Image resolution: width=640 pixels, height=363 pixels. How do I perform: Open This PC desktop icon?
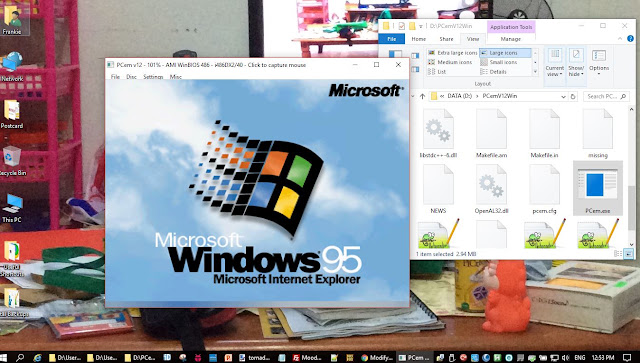(12, 208)
